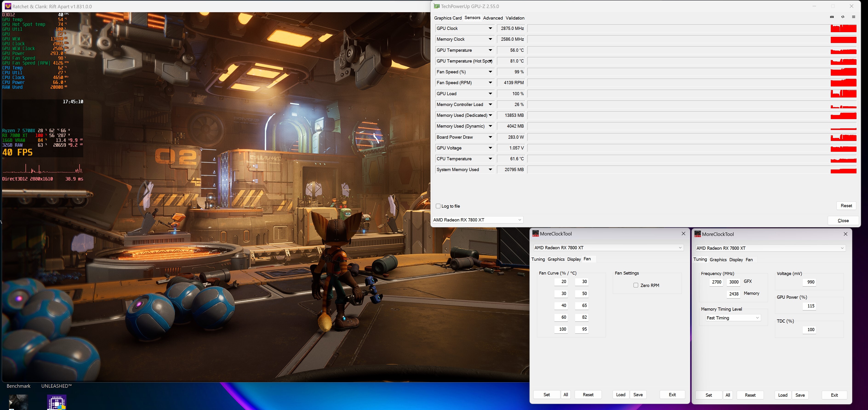Expand the Fan Speed (RPM) sensor dropdown
This screenshot has width=868, height=410.
click(x=490, y=83)
